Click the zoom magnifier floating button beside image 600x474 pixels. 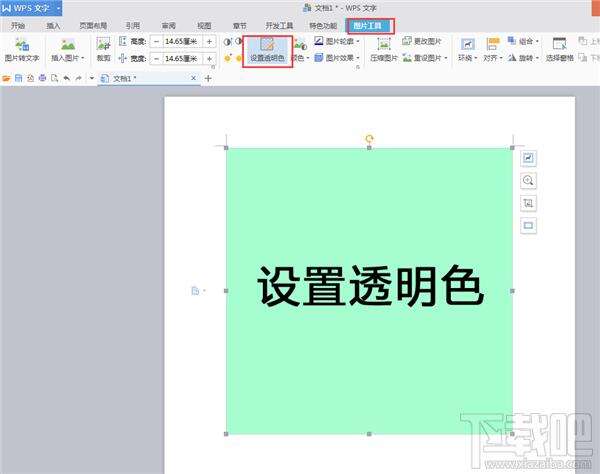[528, 181]
